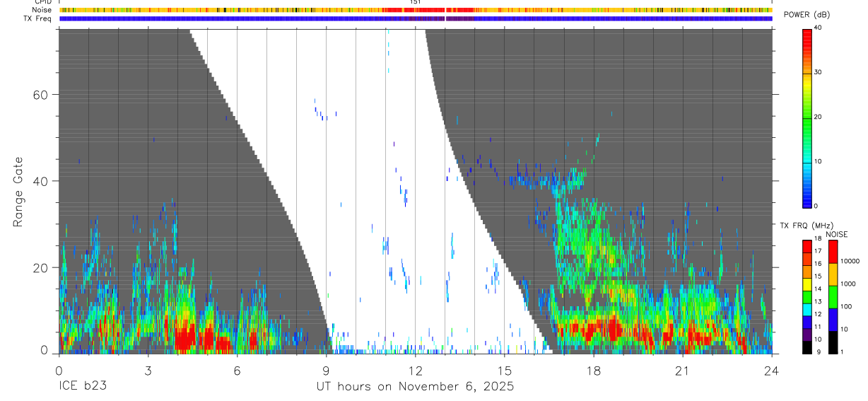Click the Noise color strip above the plot

click(x=416, y=10)
